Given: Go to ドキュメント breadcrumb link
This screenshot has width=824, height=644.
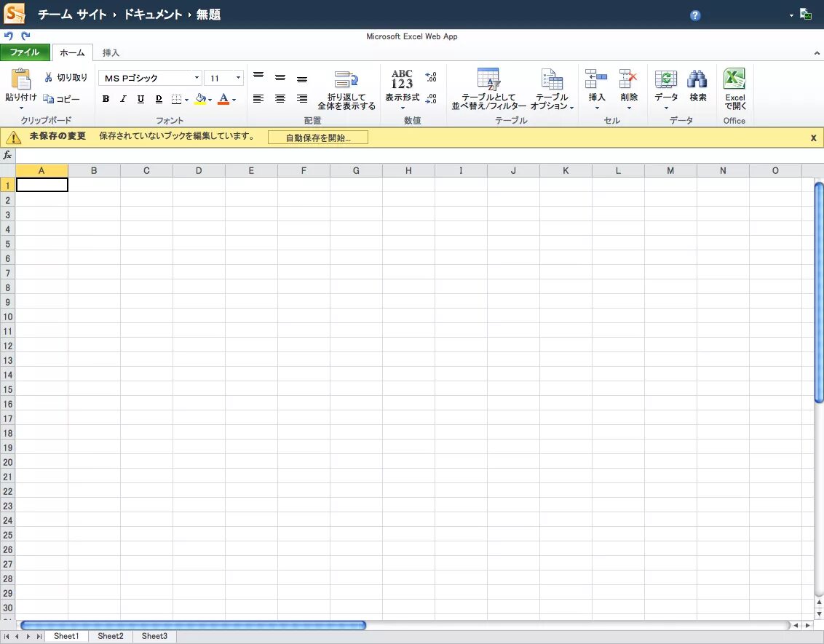Looking at the screenshot, I should click(152, 14).
